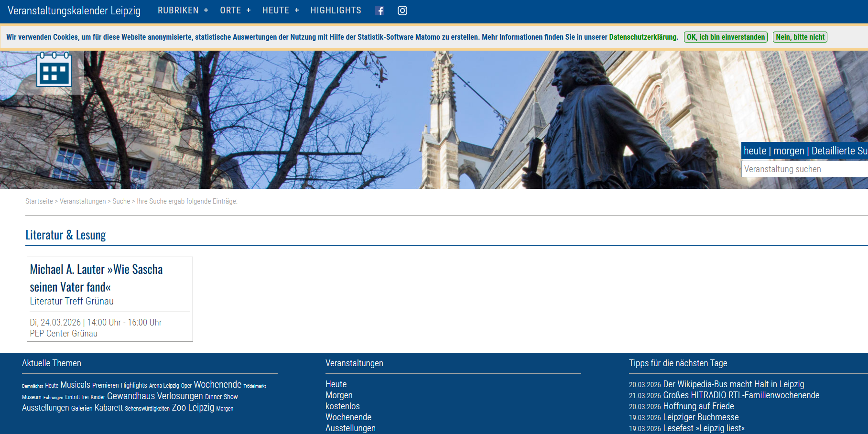The image size is (868, 434).
Task: Open the Zoo Leipzig topic tag
Action: [x=193, y=408]
